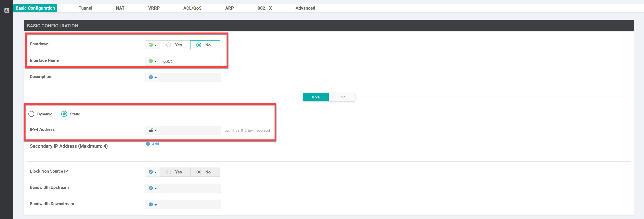The width and height of the screenshot is (644, 219).
Task: Click default checkmark icon for Bandwidth Upstream
Action: [x=151, y=188]
